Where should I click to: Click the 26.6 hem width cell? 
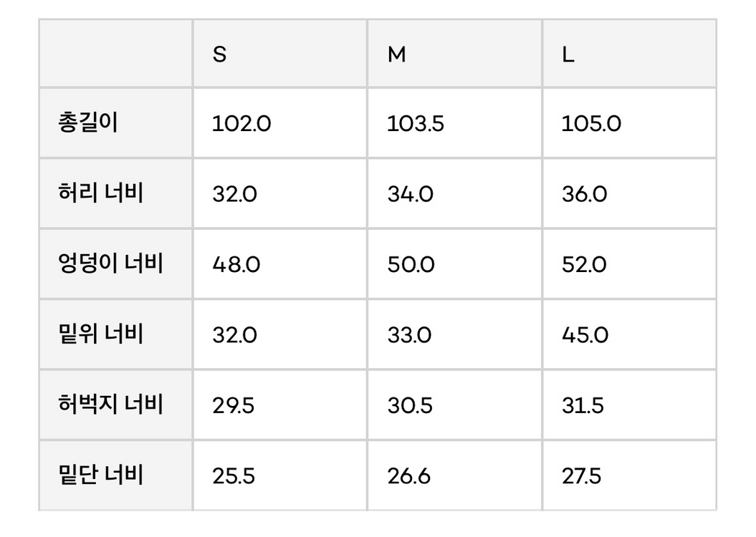coord(409,476)
